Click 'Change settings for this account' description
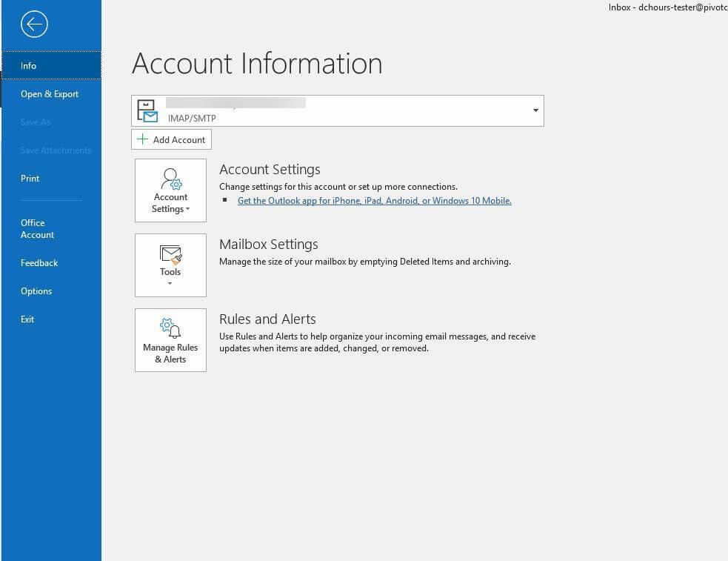 338,187
